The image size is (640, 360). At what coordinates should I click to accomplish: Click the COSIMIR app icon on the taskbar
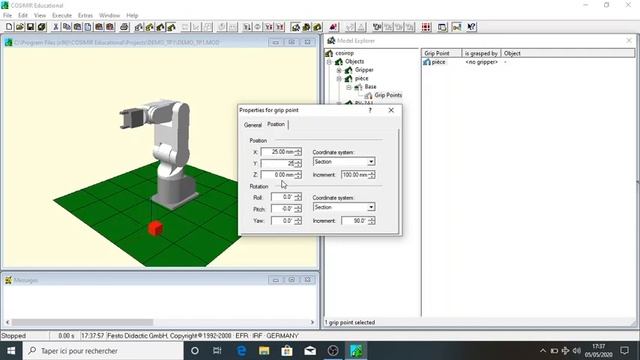pos(356,351)
